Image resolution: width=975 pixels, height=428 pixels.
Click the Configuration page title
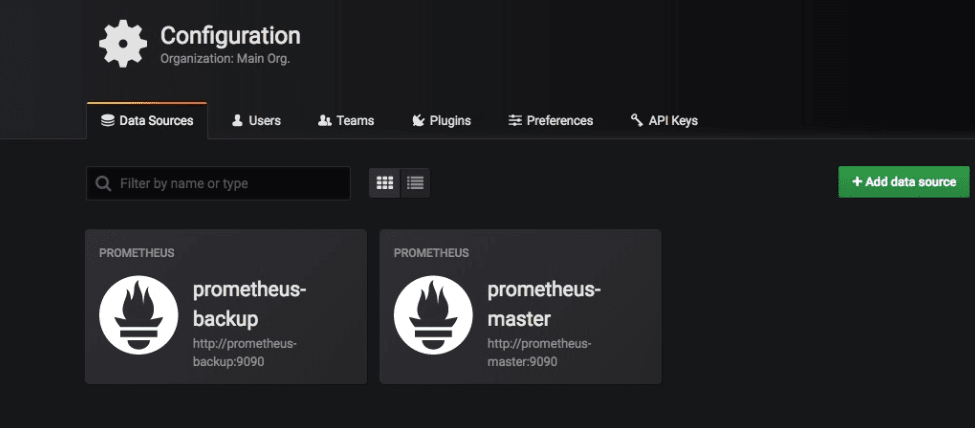[230, 35]
